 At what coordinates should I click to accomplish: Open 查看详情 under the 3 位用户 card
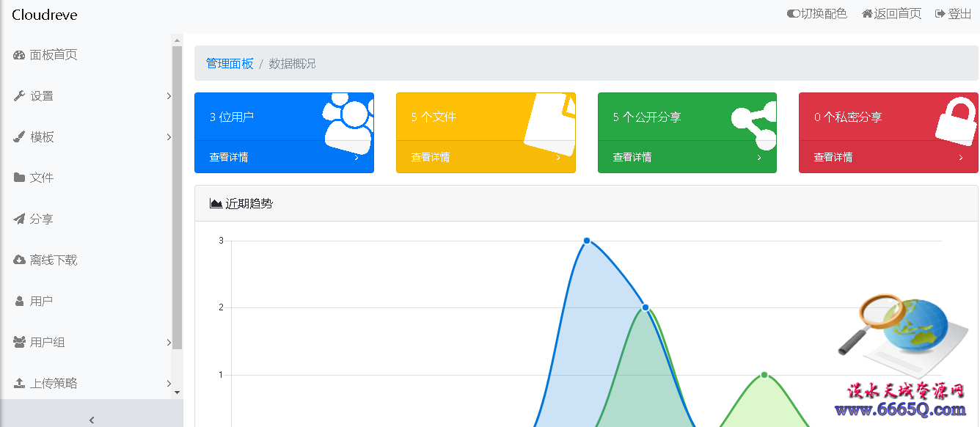click(x=284, y=157)
